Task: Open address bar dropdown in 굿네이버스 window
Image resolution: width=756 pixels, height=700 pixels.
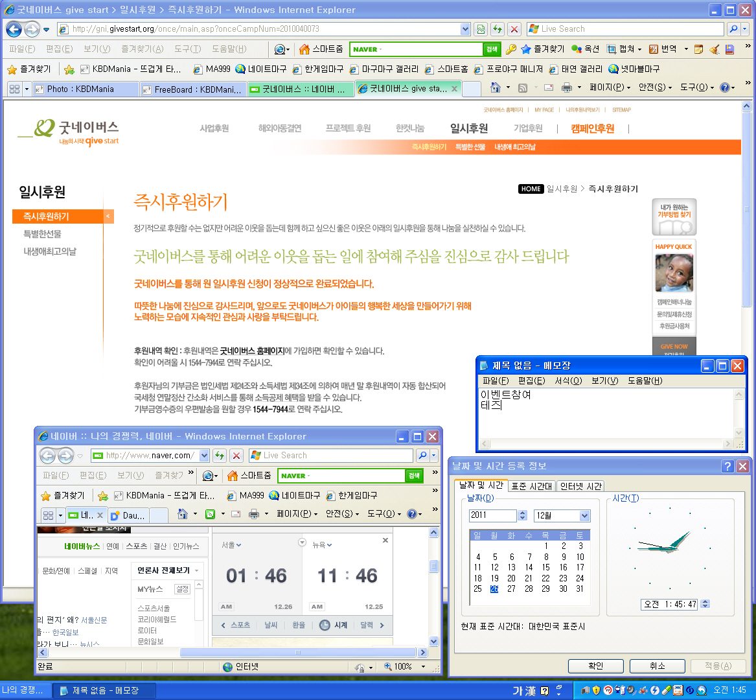Action: 464,29
